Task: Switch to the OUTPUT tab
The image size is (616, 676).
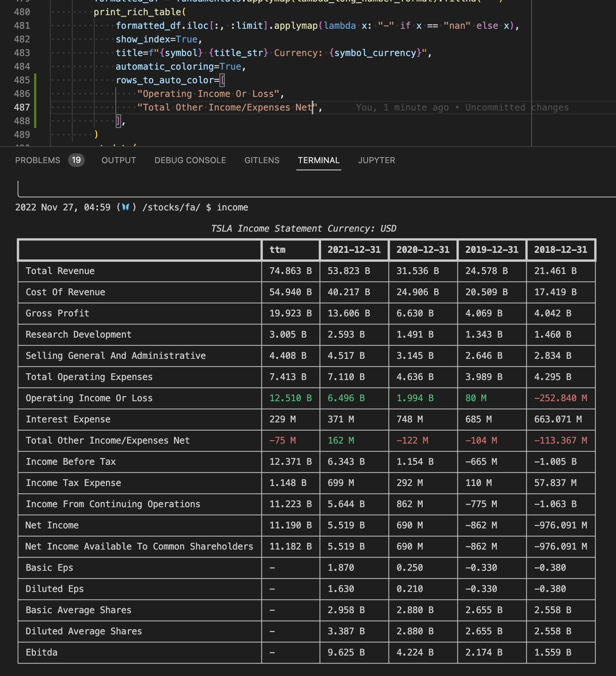Action: (119, 160)
